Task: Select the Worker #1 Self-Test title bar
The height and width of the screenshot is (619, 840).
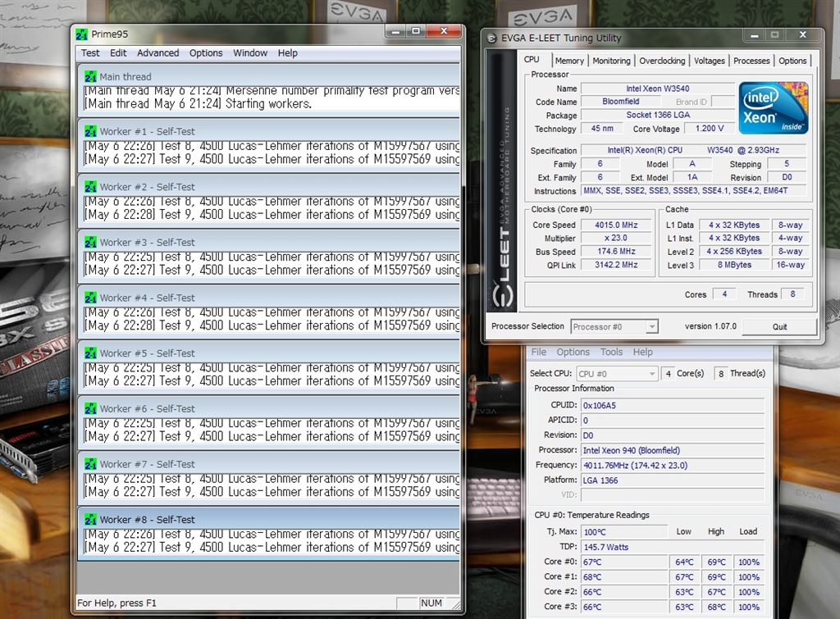Action: point(271,131)
